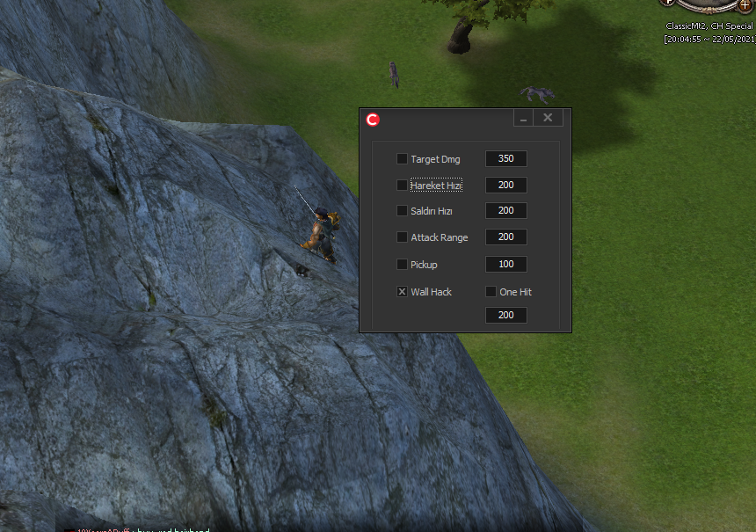Click the Attack Range label
Viewport: 756px width, 532px height.
click(x=440, y=237)
